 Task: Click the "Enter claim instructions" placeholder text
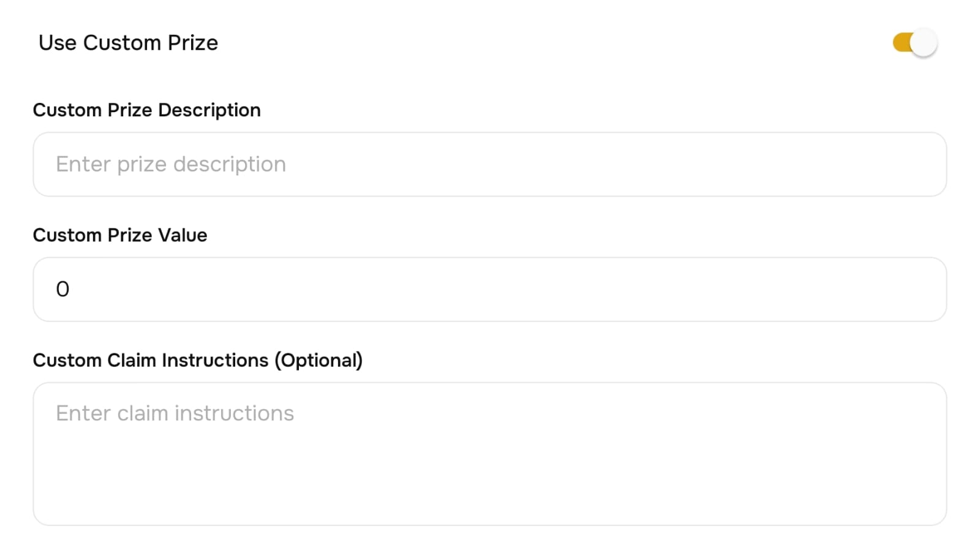(x=175, y=413)
